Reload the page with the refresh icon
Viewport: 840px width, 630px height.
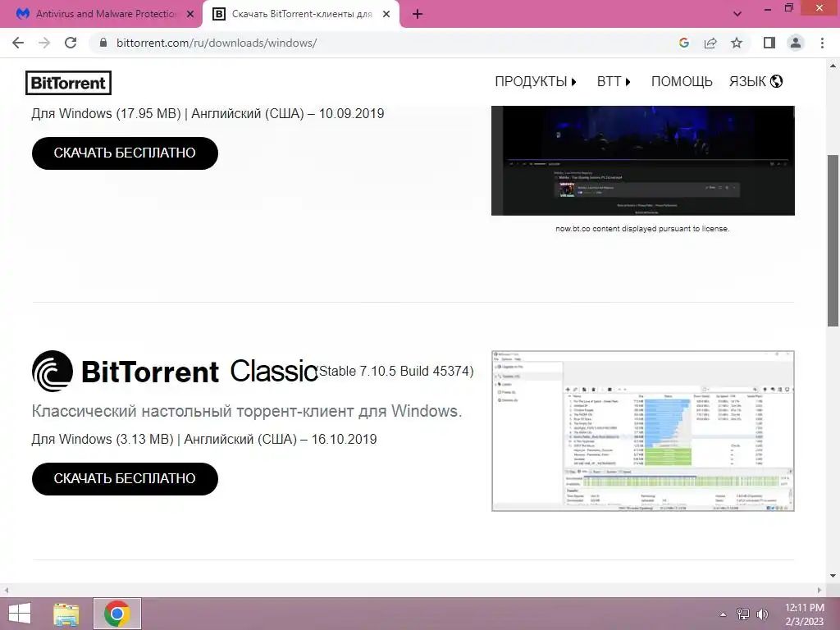(71, 43)
